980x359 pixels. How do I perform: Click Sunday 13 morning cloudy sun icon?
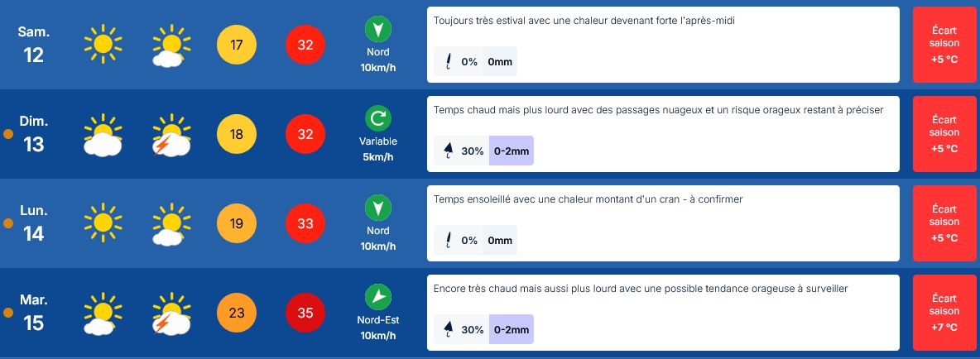(103, 135)
